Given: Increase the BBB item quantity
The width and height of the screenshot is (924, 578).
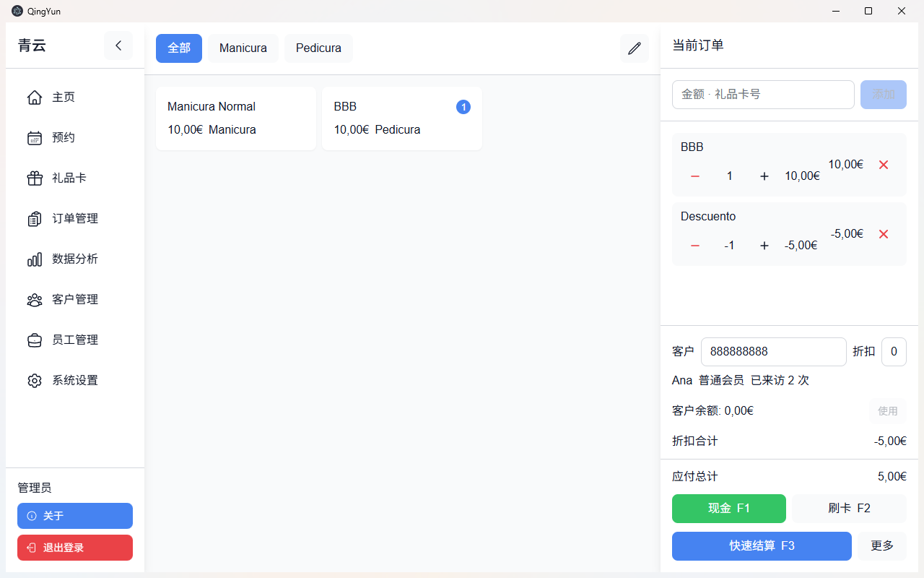Looking at the screenshot, I should pos(764,176).
